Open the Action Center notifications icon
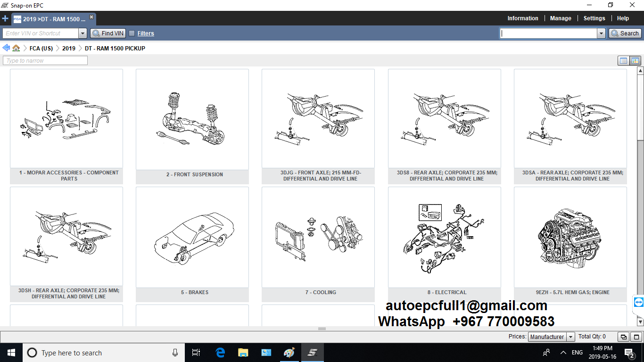Screen dimensions: 644x362 click(x=629, y=353)
